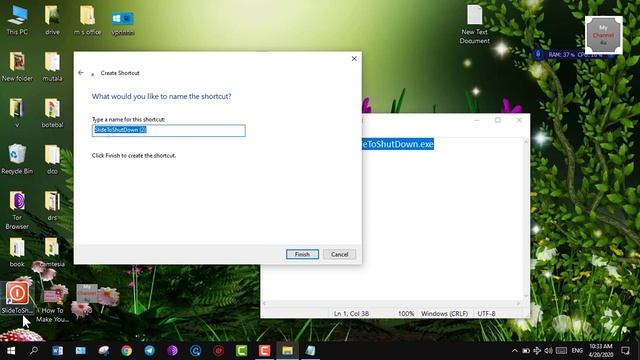Select the drs folder icon
Image resolution: width=640 pixels, height=360 pixels.
[x=52, y=206]
